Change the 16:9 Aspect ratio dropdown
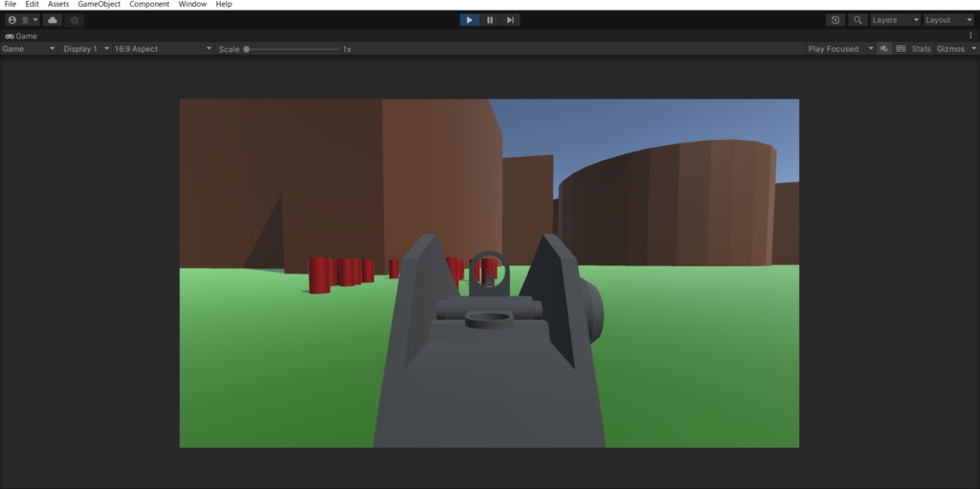This screenshot has width=980, height=489. [163, 49]
